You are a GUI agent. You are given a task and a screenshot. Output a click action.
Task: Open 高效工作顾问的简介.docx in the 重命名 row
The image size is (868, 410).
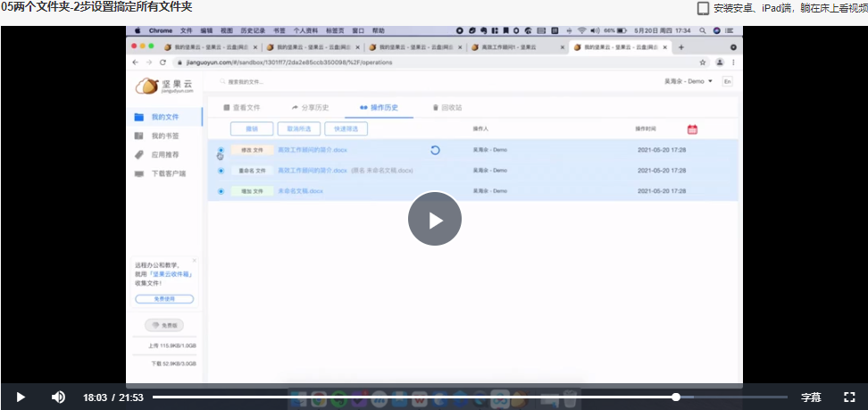click(x=313, y=170)
